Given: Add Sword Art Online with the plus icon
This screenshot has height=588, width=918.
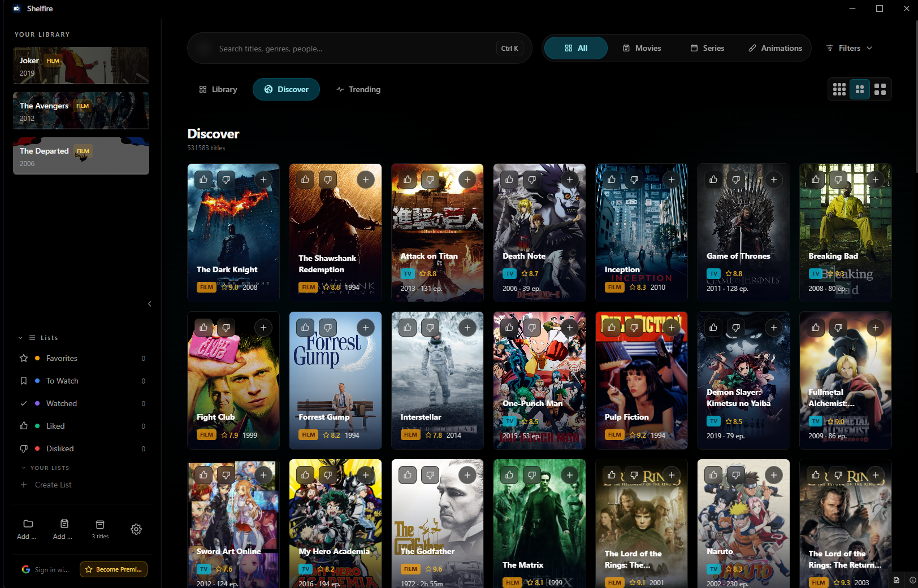Looking at the screenshot, I should [263, 475].
